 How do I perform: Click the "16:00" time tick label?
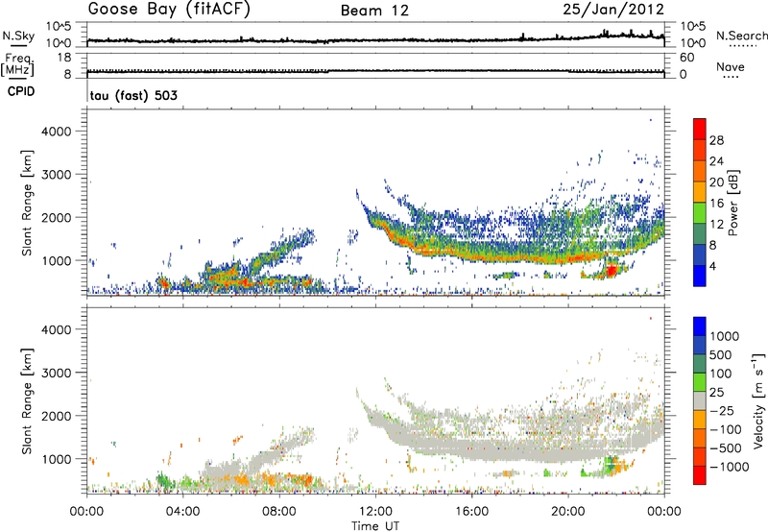pos(472,512)
